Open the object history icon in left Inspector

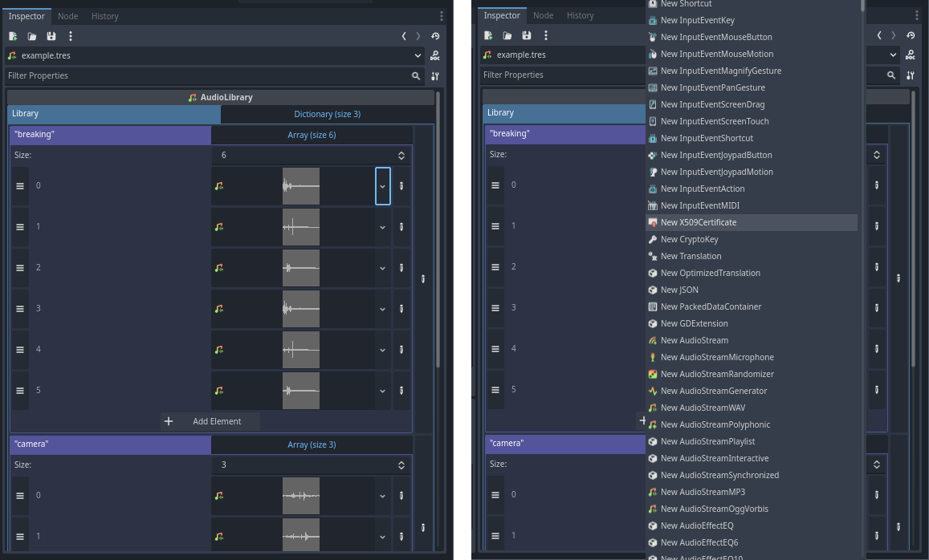(x=434, y=36)
